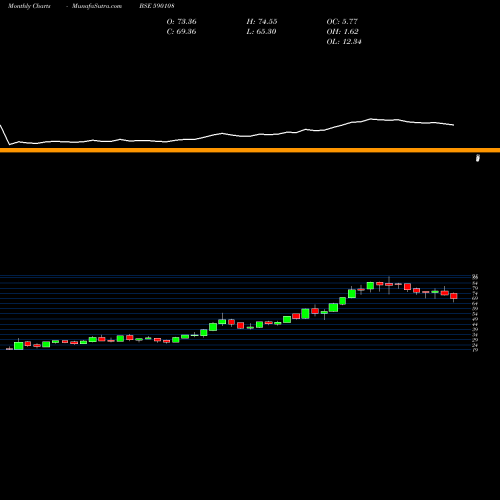
Task: Click the last red candlestick on the chart
Action: [x=454, y=296]
